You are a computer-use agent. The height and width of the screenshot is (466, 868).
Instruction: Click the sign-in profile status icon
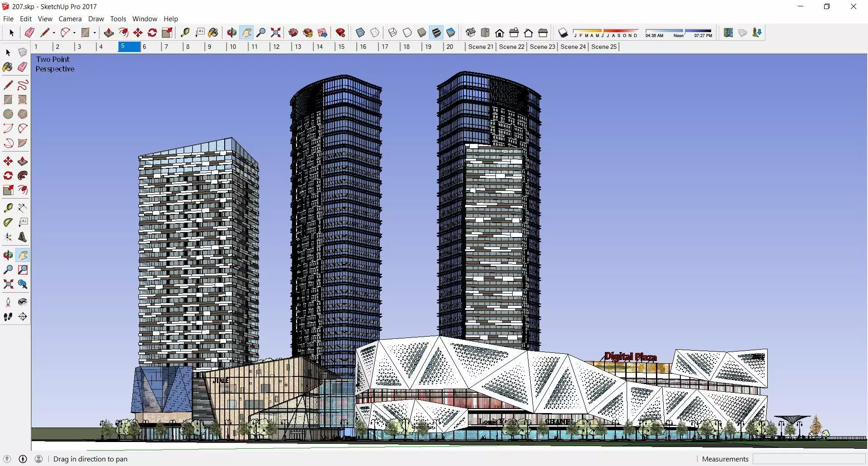click(39, 459)
